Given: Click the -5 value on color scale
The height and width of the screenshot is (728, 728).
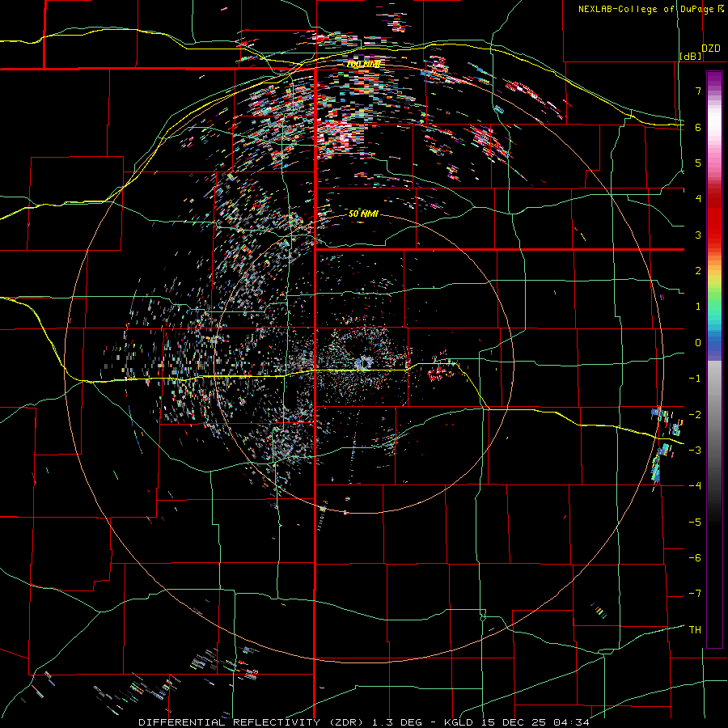Looking at the screenshot, I should 695,523.
